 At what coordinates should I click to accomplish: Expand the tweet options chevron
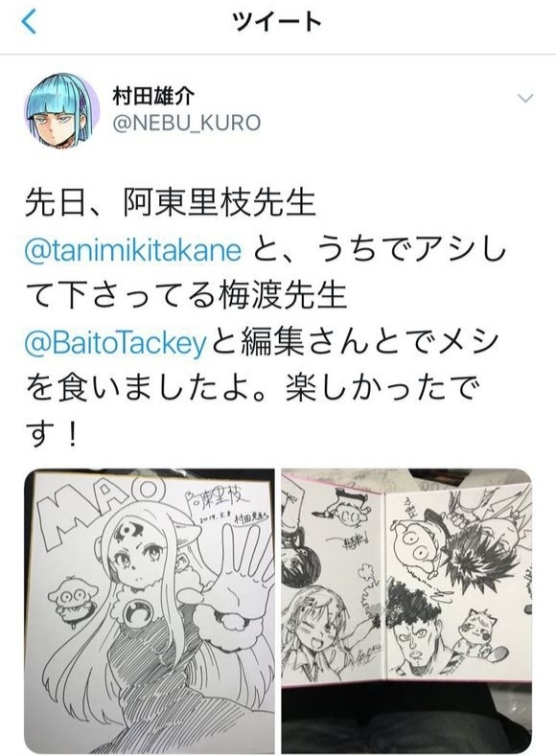(x=524, y=99)
